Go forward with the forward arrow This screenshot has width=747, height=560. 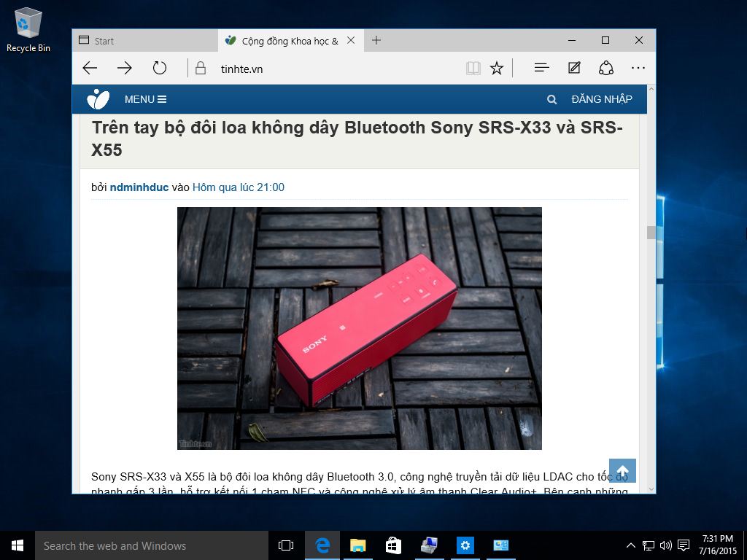124,68
